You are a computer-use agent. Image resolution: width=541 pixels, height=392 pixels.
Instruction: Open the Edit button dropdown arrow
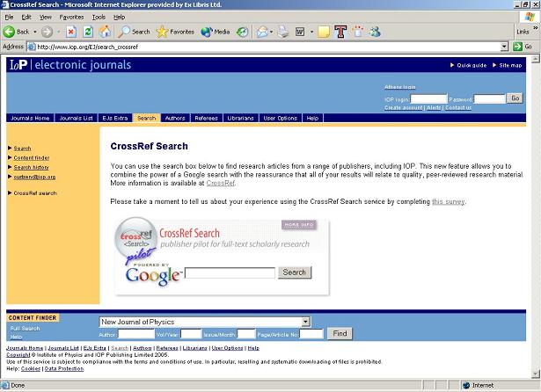pos(311,32)
